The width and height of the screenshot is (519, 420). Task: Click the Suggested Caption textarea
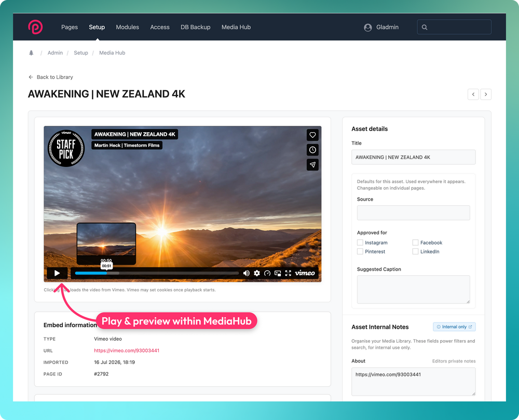point(414,289)
